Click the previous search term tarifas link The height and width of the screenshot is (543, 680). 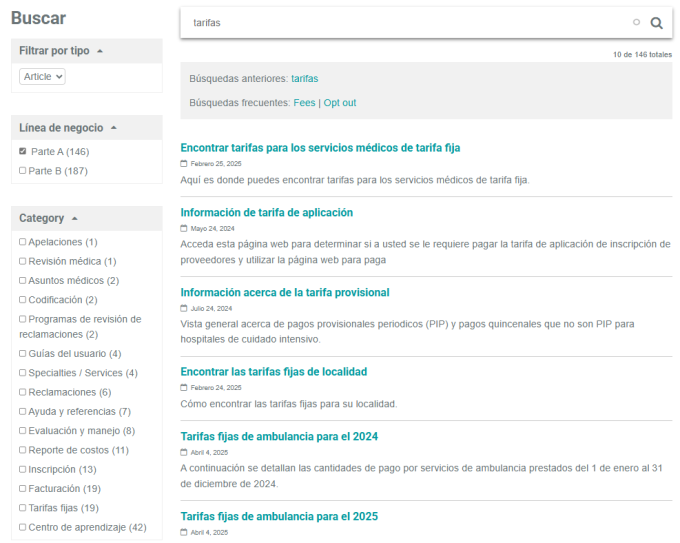305,78
